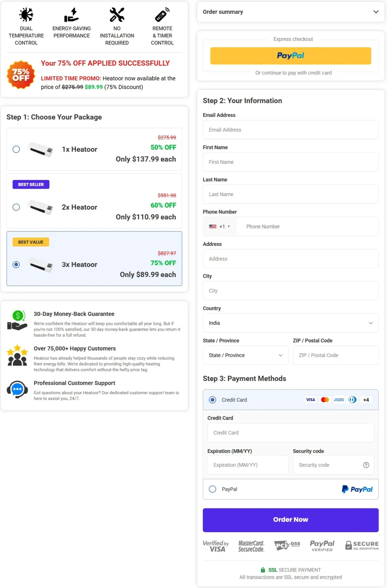Click the 75% OFF orange badge
The width and height of the screenshot is (388, 588).
tap(21, 75)
